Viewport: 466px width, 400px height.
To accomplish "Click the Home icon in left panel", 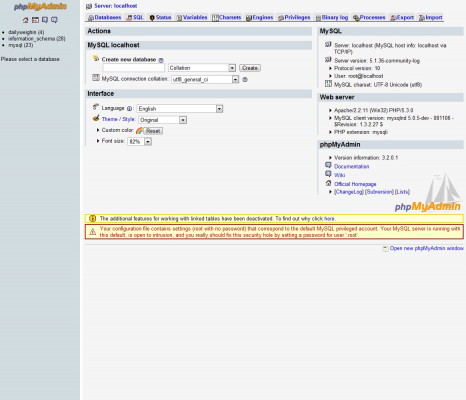I will tap(26, 20).
